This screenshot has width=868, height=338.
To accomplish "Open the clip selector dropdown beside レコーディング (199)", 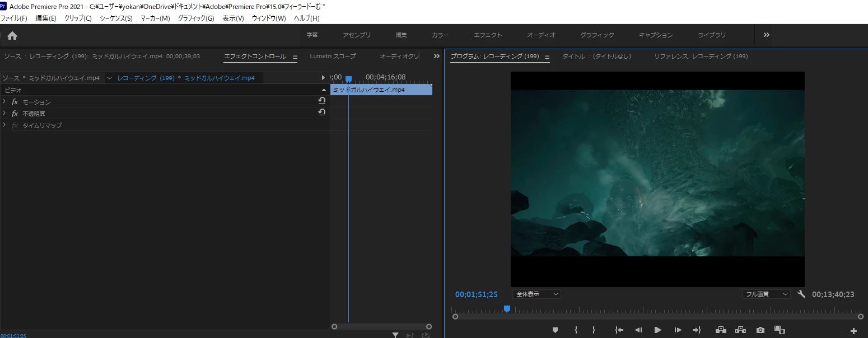I will 109,78.
